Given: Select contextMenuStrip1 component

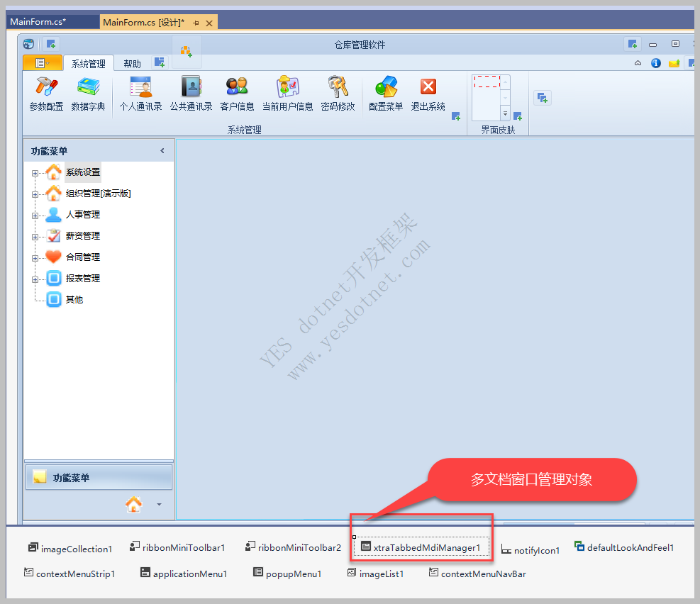Looking at the screenshot, I should (x=70, y=574).
